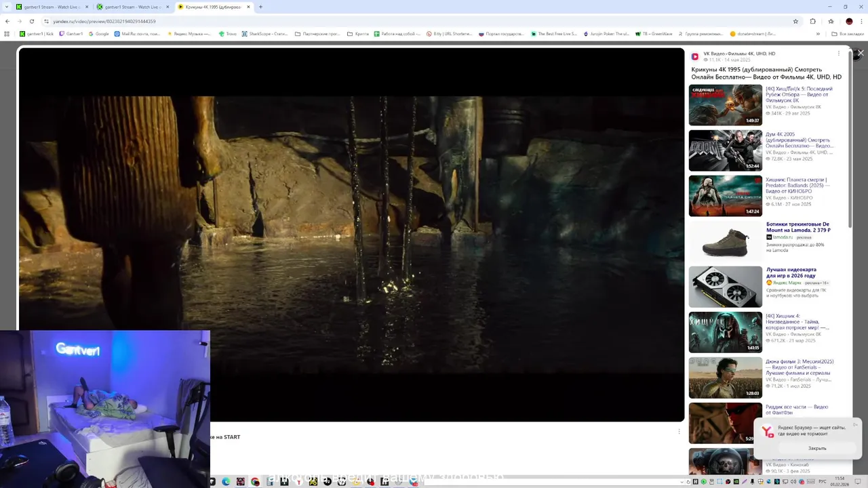Open the Яндекс Музыка bookmark

(x=189, y=33)
